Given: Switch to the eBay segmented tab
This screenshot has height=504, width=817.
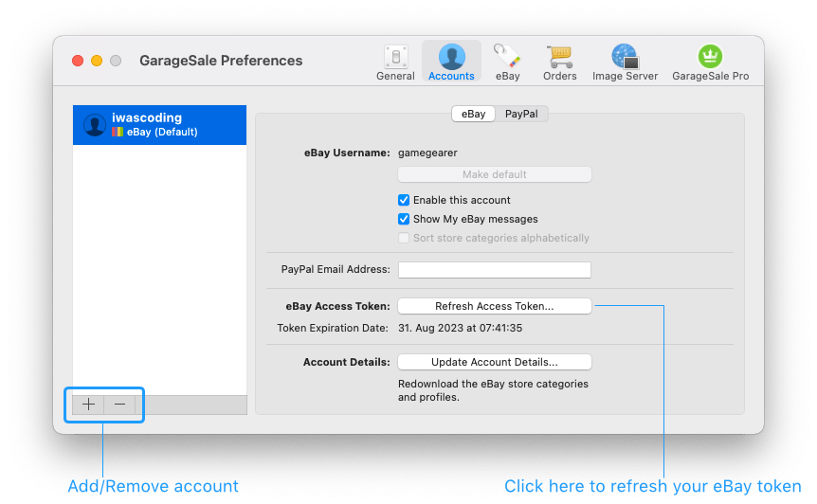Looking at the screenshot, I should tap(473, 114).
